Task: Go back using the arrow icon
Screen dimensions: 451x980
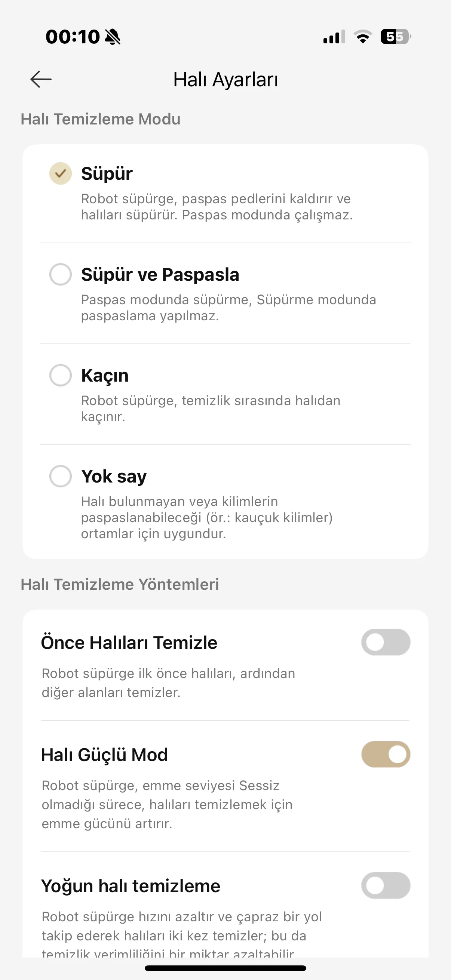Action: coord(41,79)
